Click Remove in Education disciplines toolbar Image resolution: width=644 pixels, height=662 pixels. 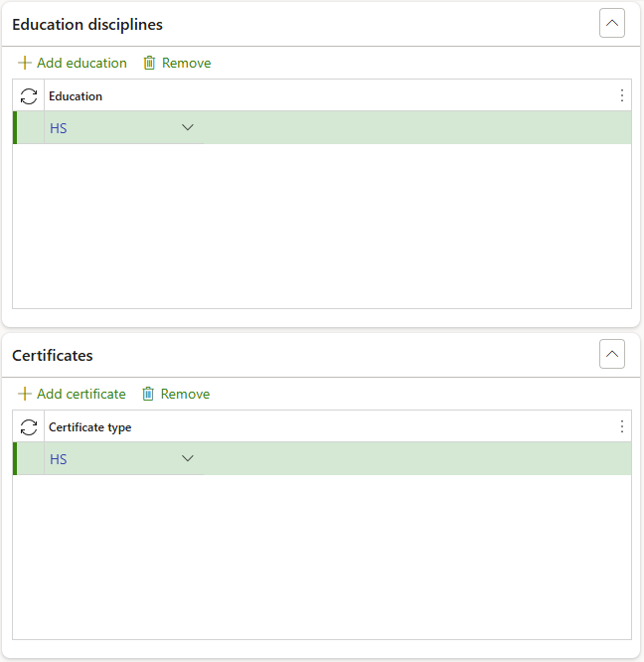(x=186, y=63)
